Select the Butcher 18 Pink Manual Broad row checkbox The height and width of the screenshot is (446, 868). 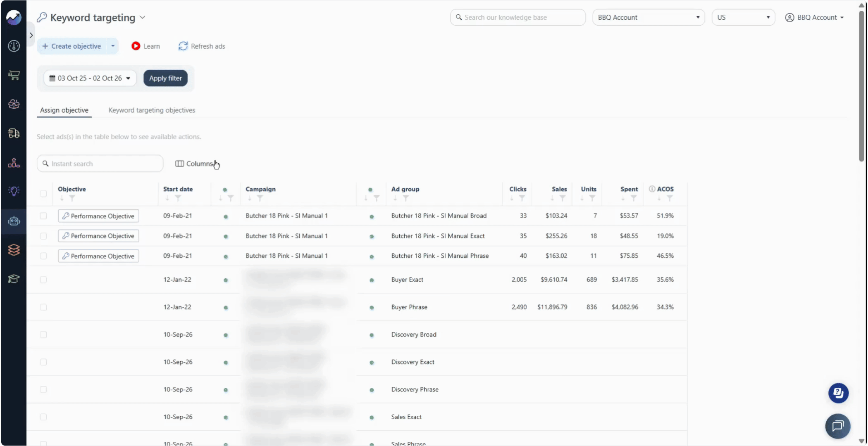[43, 216]
